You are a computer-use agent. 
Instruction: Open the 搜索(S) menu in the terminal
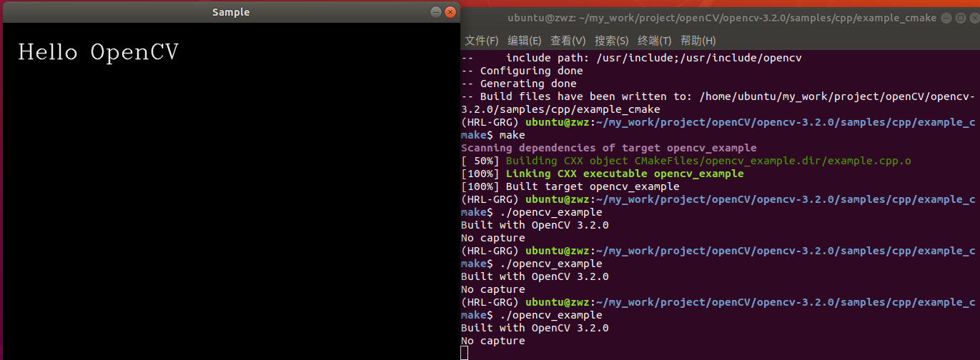612,41
